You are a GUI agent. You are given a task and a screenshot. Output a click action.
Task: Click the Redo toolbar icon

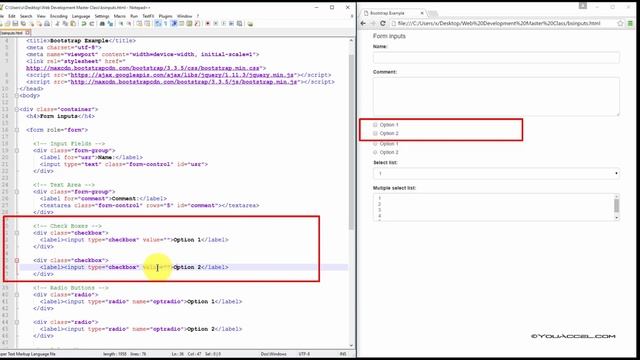(x=91, y=24)
